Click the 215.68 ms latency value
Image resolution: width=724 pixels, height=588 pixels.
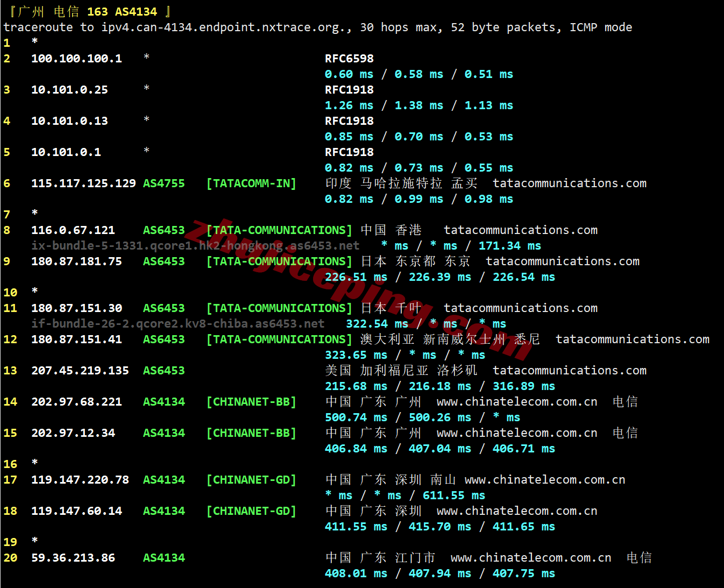point(356,386)
